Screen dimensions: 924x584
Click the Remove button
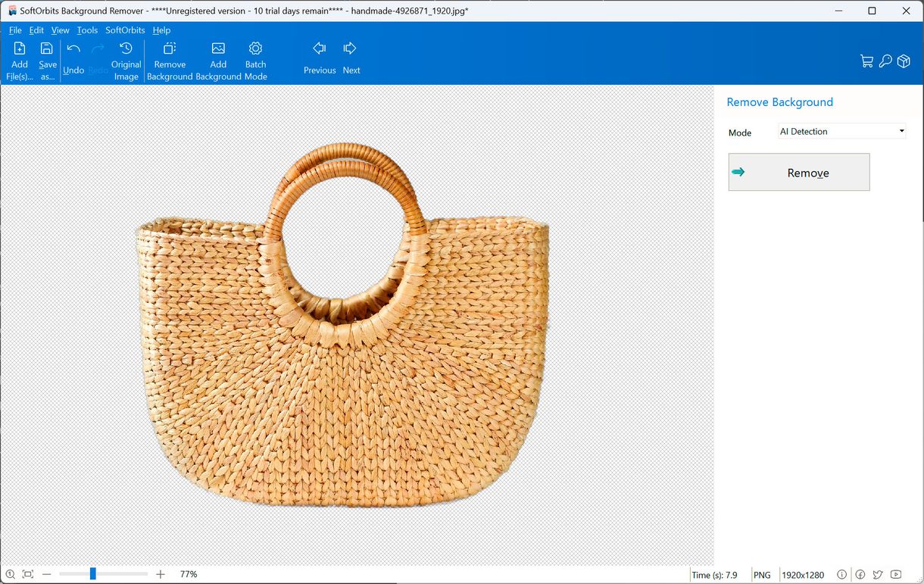coord(799,172)
